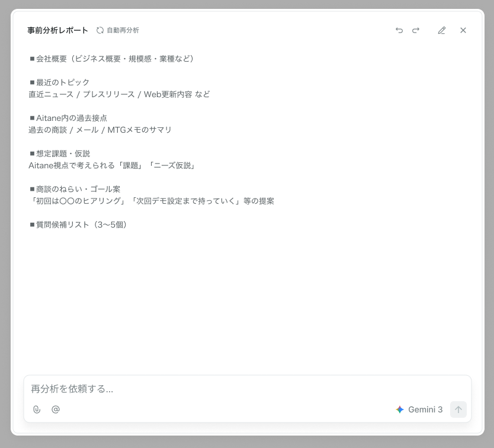Open the Gemini 3 model selector
Image resolution: width=494 pixels, height=448 pixels.
pyautogui.click(x=419, y=409)
